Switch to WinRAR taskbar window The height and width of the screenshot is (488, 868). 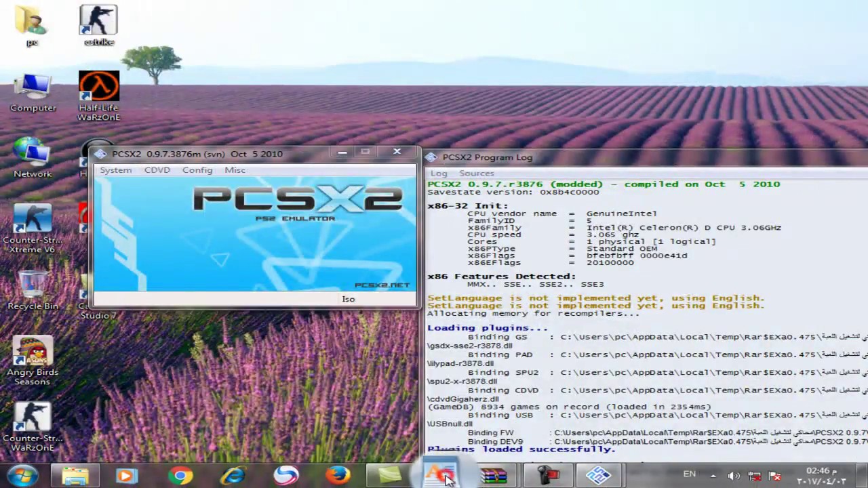(494, 476)
